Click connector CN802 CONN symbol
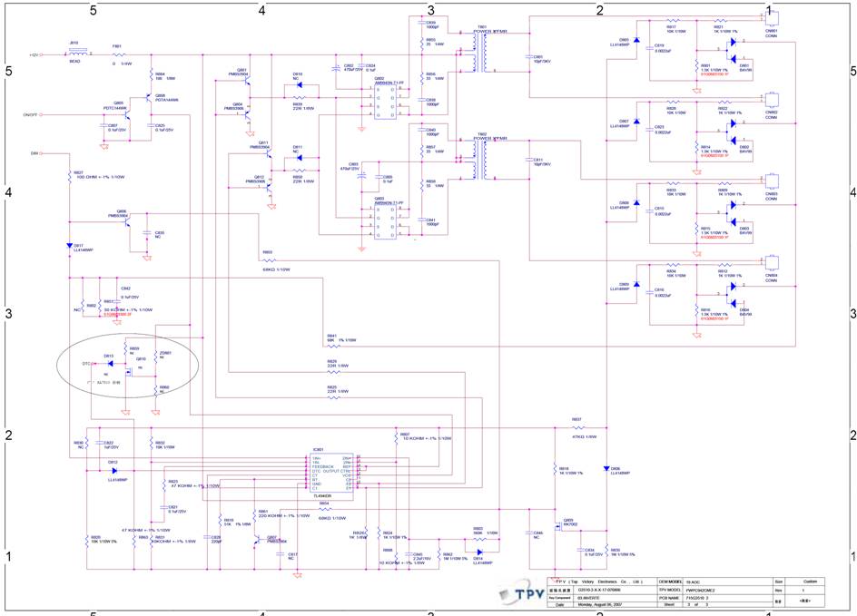Viewport: 857px width, 616px height. click(x=771, y=101)
